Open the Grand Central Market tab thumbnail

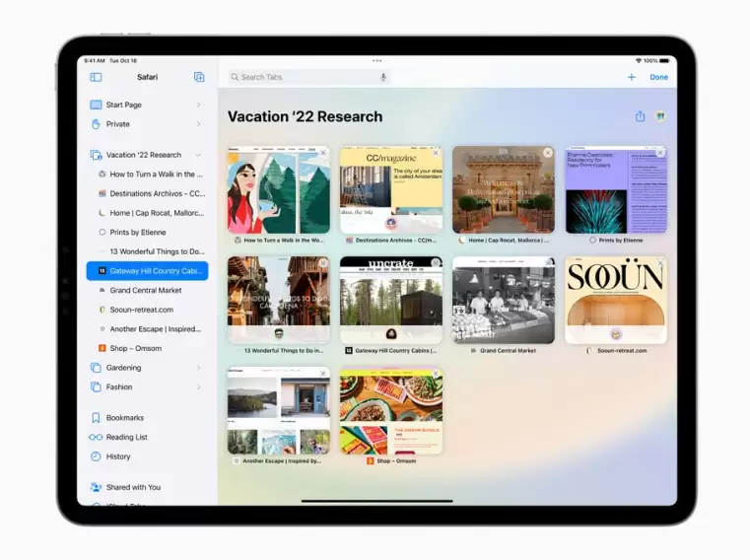click(504, 300)
